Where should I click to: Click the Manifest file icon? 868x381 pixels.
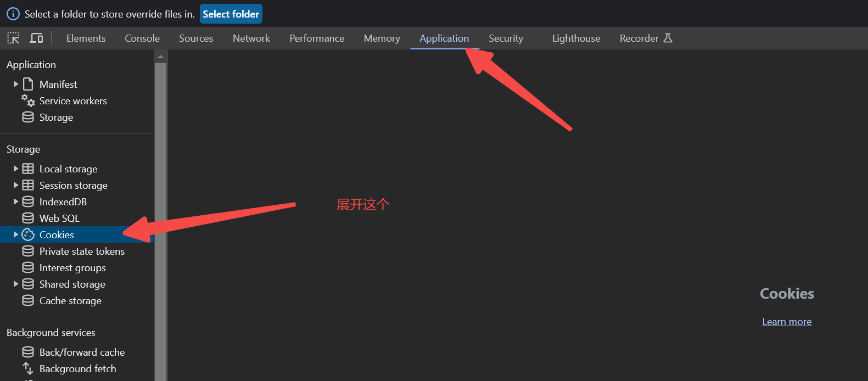[x=28, y=84]
